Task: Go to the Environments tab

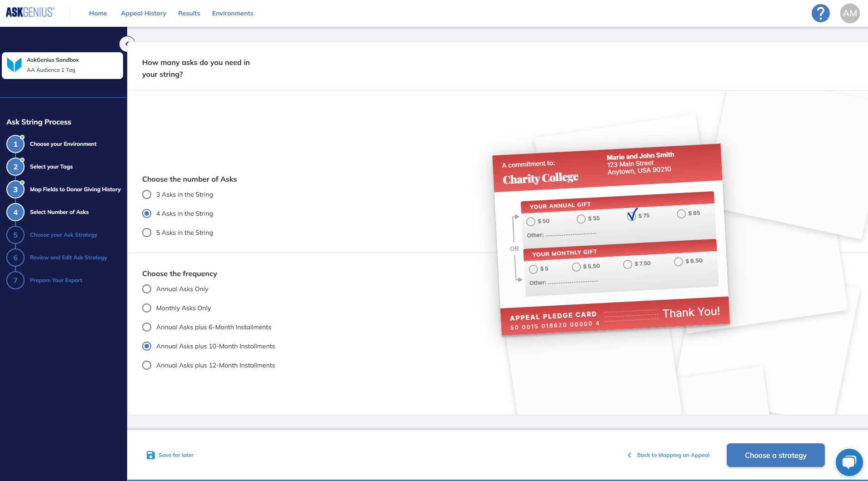Action: click(x=233, y=13)
